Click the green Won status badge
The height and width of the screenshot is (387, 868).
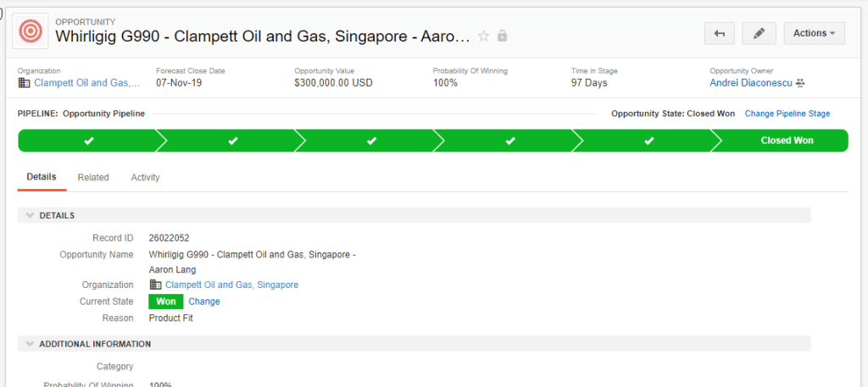click(x=165, y=301)
